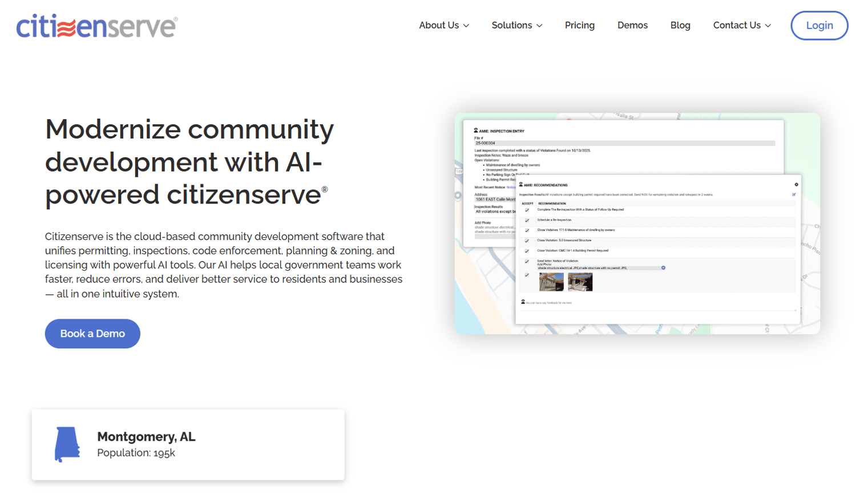The width and height of the screenshot is (864, 504).
Task: Open the Demos menu item
Action: point(632,25)
